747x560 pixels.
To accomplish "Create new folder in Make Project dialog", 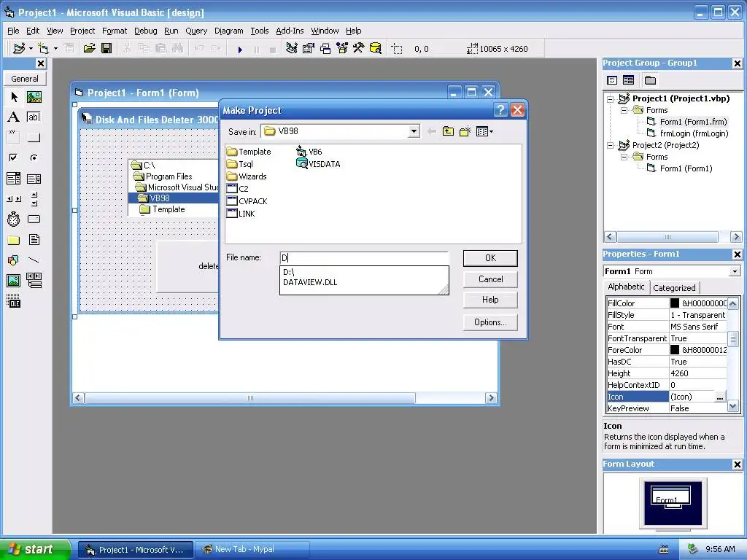I will click(465, 131).
